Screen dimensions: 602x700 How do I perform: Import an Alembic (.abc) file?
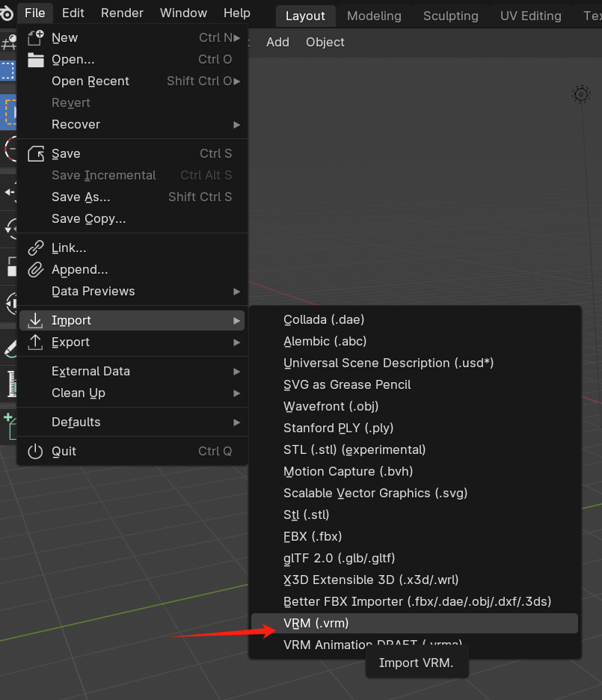pos(414,342)
